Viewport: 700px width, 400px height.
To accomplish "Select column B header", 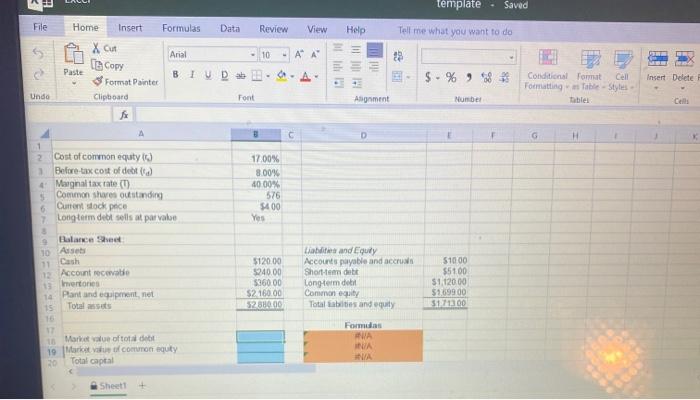I will coord(256,134).
